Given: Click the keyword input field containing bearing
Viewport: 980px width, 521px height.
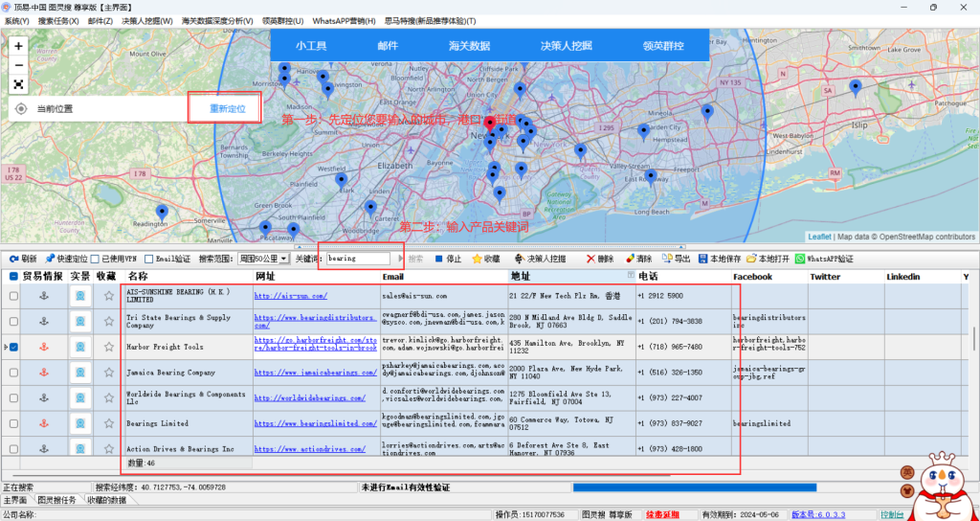Looking at the screenshot, I should pyautogui.click(x=358, y=259).
